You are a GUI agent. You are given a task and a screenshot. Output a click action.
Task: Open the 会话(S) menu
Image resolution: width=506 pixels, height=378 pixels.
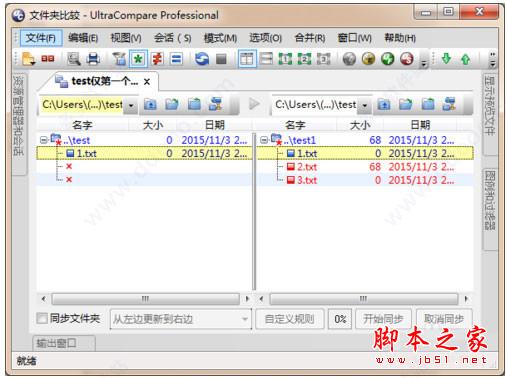point(172,38)
